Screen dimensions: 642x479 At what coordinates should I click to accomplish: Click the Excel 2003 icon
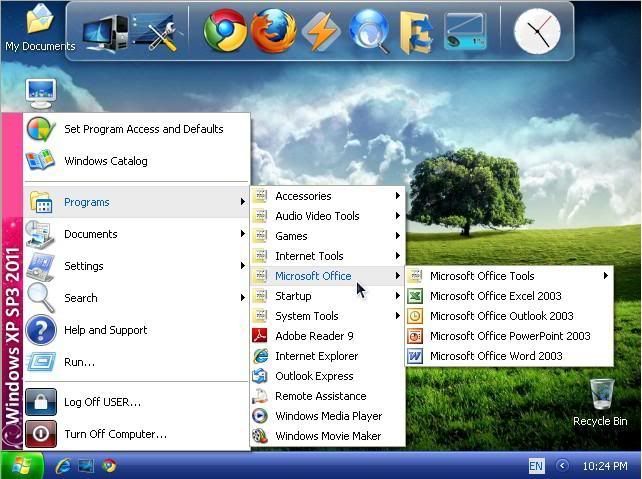tap(415, 296)
